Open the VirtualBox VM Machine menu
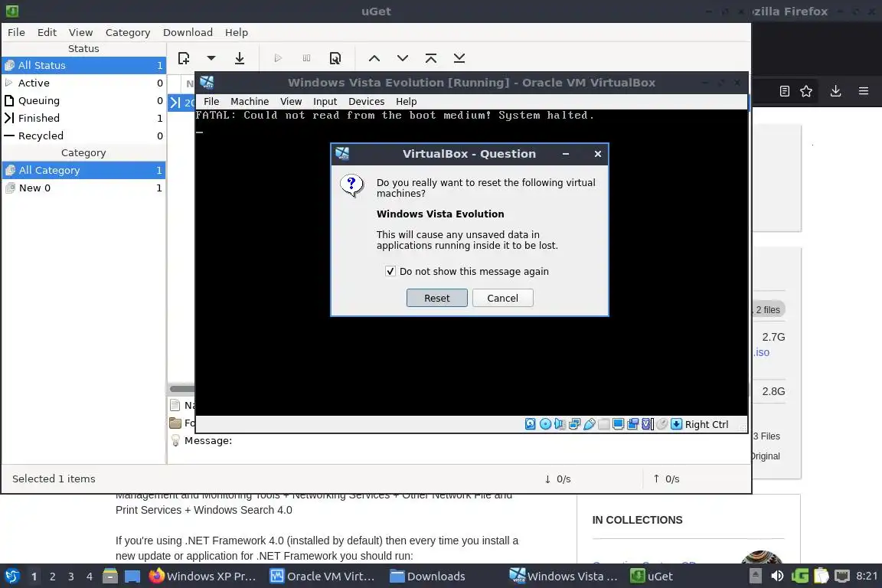 [x=250, y=101]
